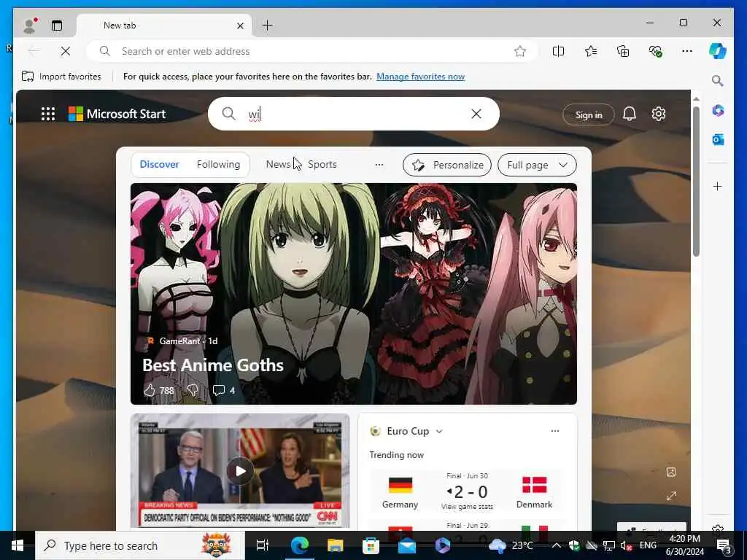The width and height of the screenshot is (747, 560).
Task: Click the address bar search field
Action: [x=312, y=51]
